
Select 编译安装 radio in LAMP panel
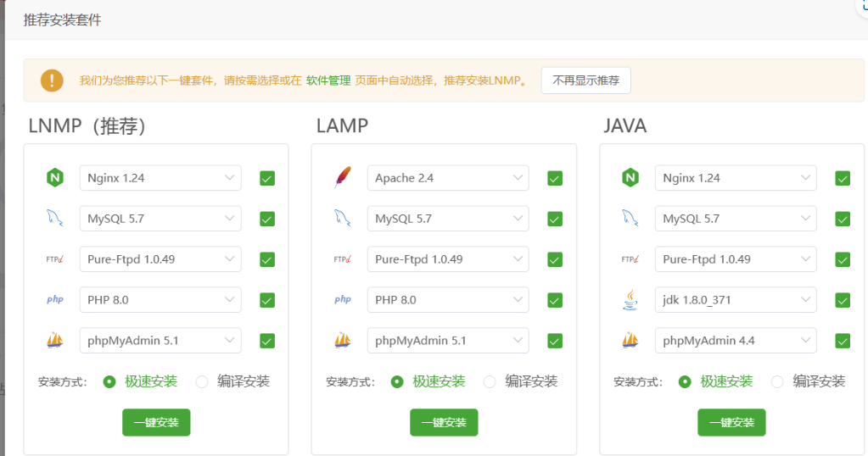point(490,381)
